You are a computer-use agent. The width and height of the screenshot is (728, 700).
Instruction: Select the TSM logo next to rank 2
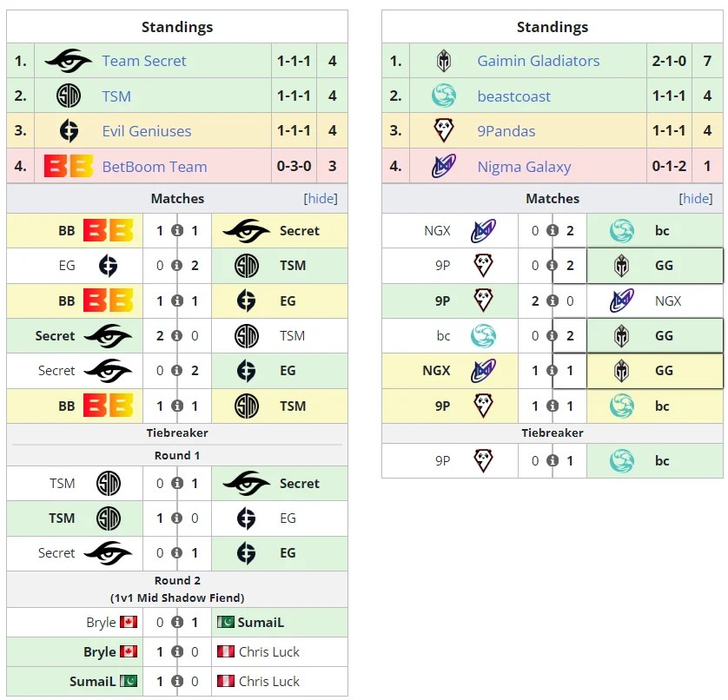69,96
